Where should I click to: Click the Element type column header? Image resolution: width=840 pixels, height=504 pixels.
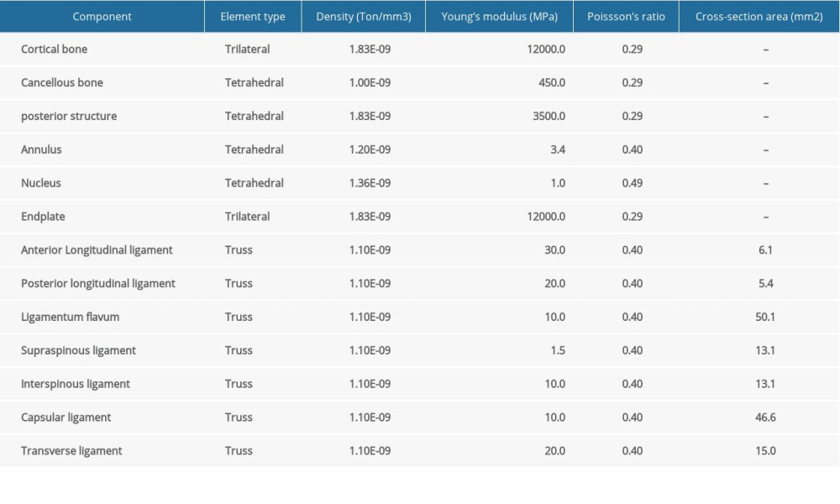252,17
